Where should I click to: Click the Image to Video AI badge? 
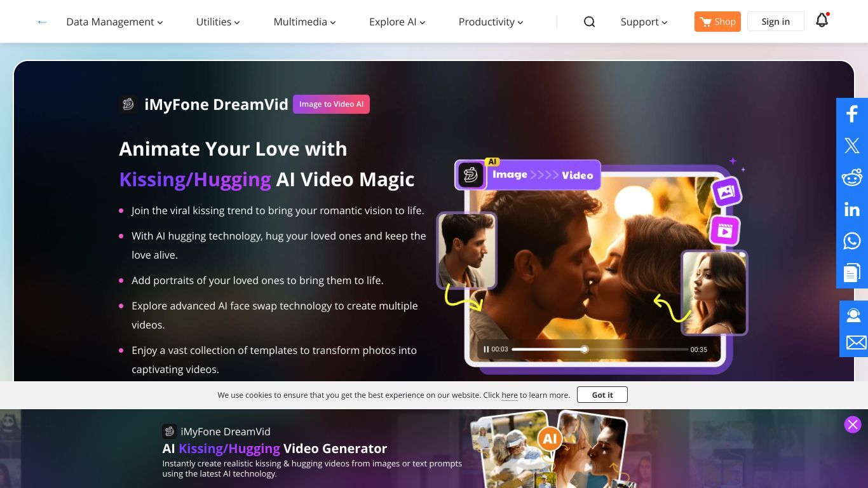(331, 104)
